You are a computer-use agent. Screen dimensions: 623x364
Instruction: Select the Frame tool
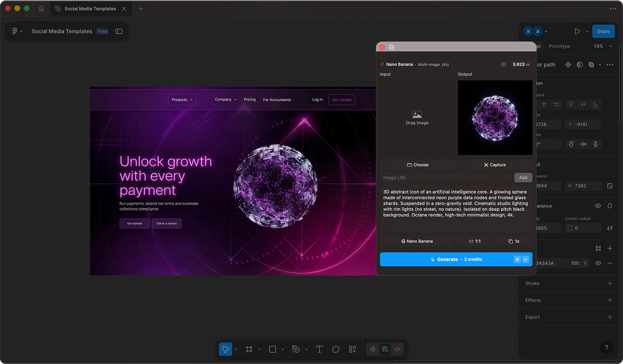250,349
